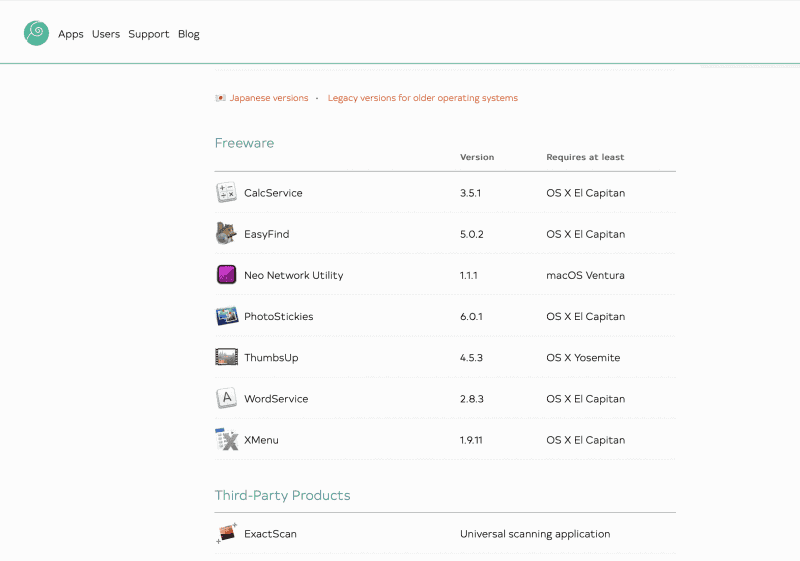
Task: Click the ThumbsUp filmstrip icon
Action: click(x=227, y=357)
